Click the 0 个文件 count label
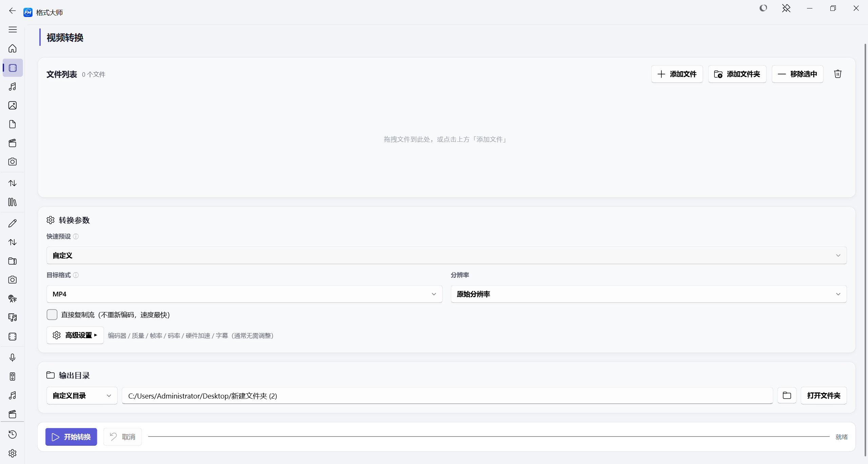Viewport: 868px width, 464px height. tap(94, 75)
